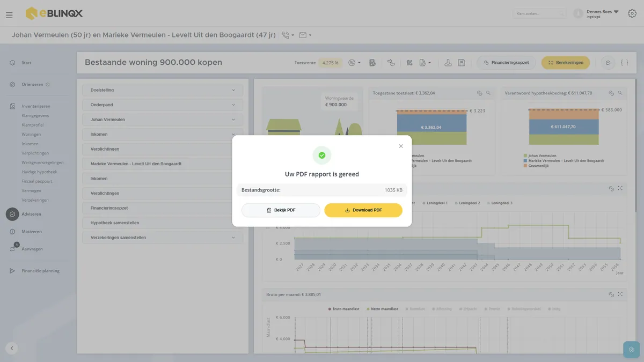Expand the Onderpand section
This screenshot has height=362, width=644.
click(x=163, y=105)
